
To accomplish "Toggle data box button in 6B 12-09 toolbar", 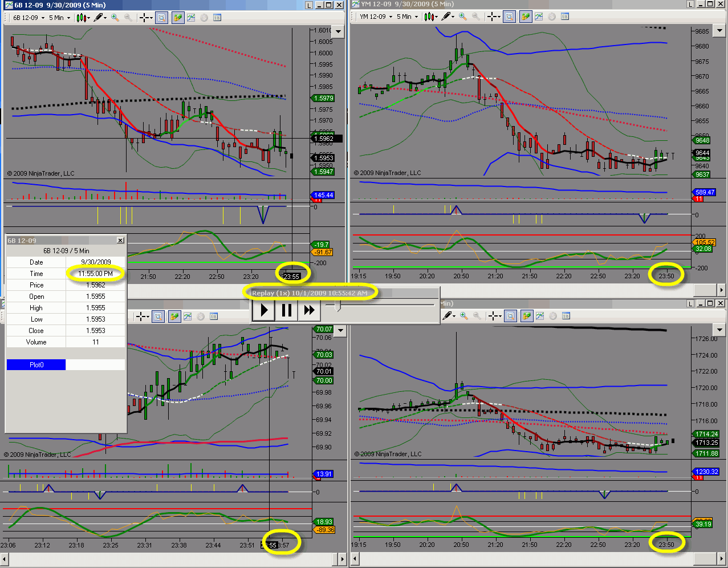I will (161, 18).
